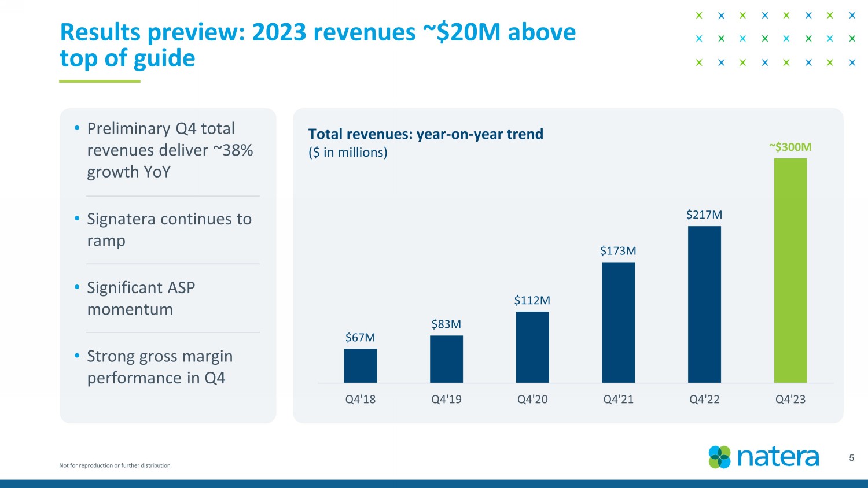
Task: Click the slide title about 2023 revenues
Action: coord(318,45)
